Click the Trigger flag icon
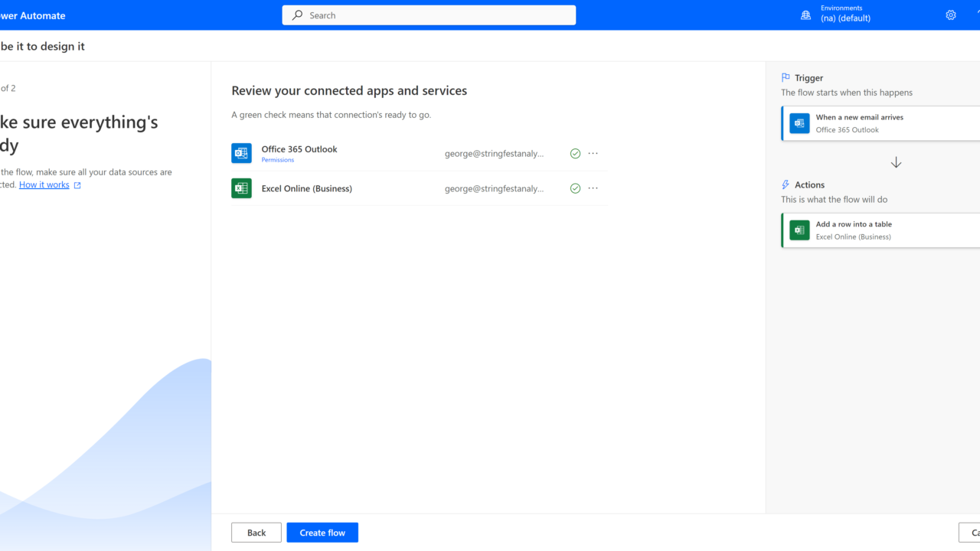Viewport: 980px width, 551px height. pyautogui.click(x=786, y=78)
